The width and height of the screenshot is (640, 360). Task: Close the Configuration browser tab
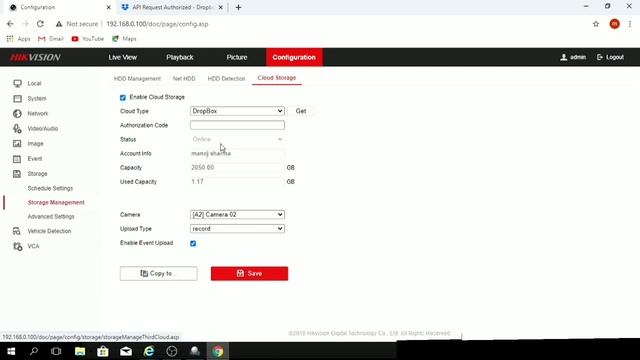tap(109, 7)
